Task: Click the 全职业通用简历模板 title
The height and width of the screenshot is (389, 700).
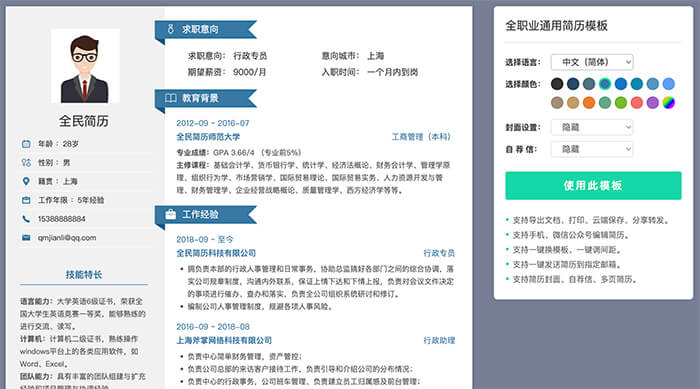Action: [x=556, y=25]
